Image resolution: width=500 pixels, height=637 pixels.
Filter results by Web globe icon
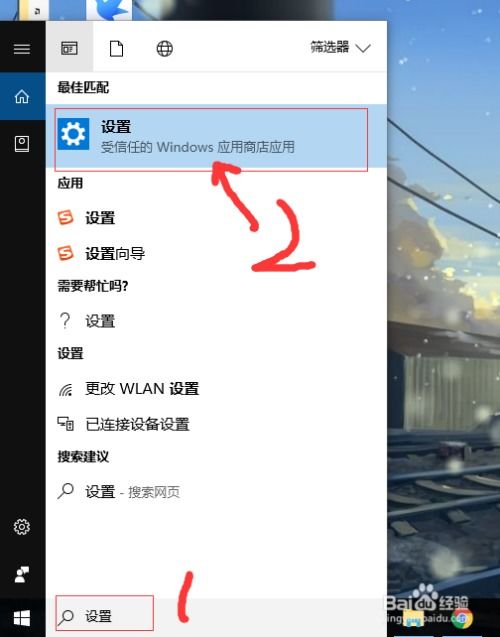(165, 49)
